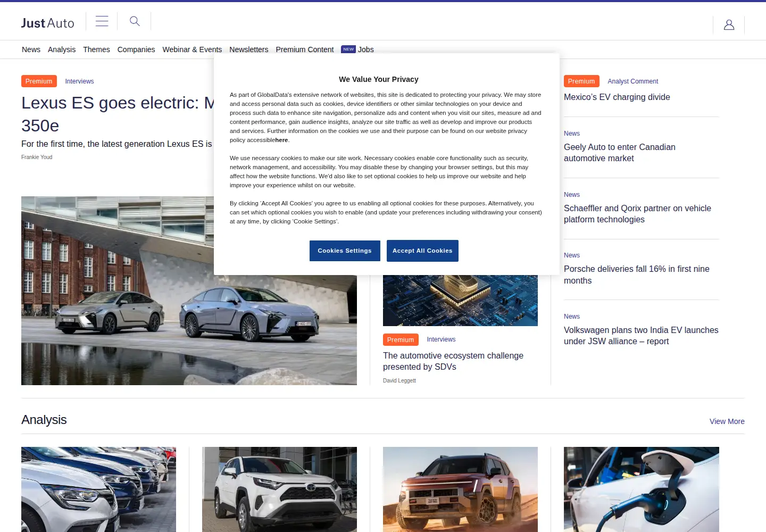Viewport: 766px width, 532px height.
Task: Read Geely Auto Canadian market article
Action: 620,153
